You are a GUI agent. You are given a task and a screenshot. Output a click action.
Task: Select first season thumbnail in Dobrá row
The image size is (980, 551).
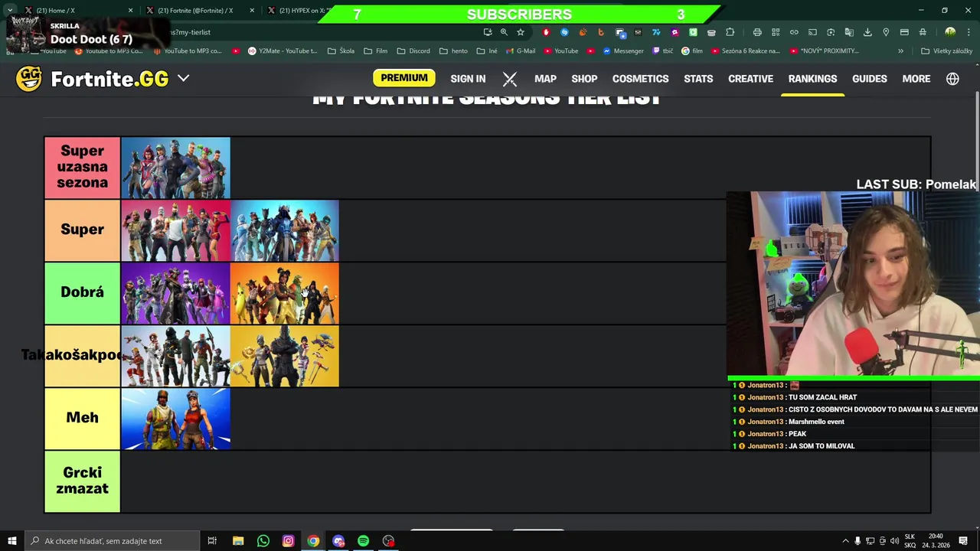(x=175, y=293)
